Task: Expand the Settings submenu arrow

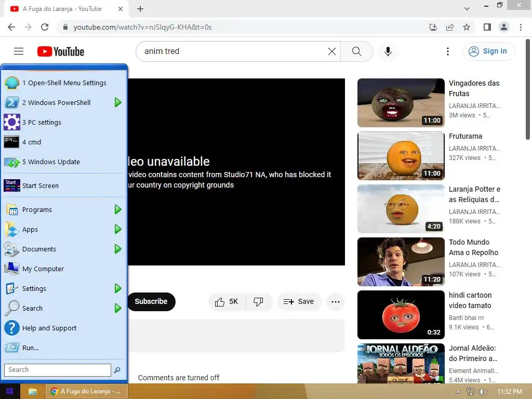Action: [118, 288]
